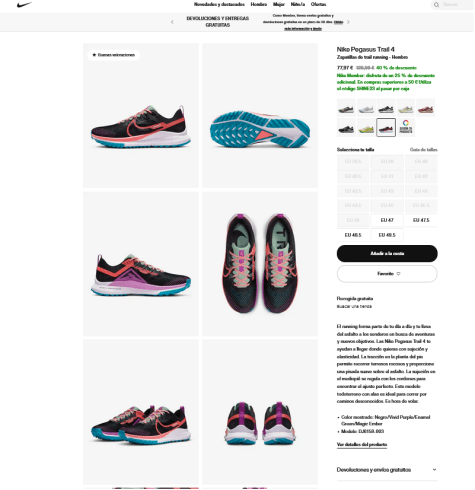Click the Nike swoosh logo
The image size is (475, 490).
point(24,5)
